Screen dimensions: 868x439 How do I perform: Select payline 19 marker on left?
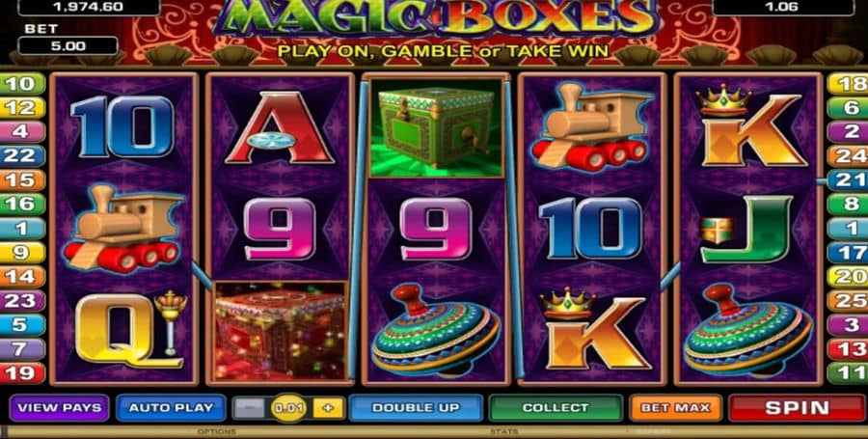(x=22, y=373)
